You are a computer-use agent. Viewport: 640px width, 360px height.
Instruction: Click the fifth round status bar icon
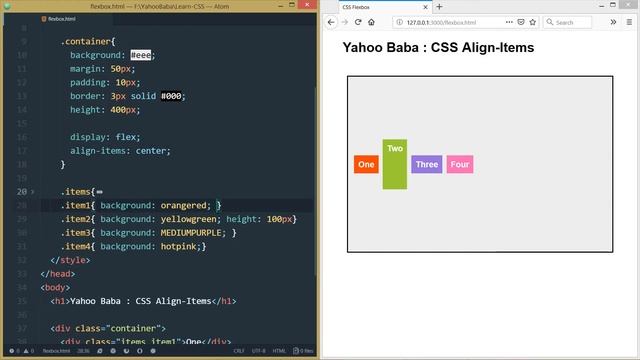click(153, 351)
